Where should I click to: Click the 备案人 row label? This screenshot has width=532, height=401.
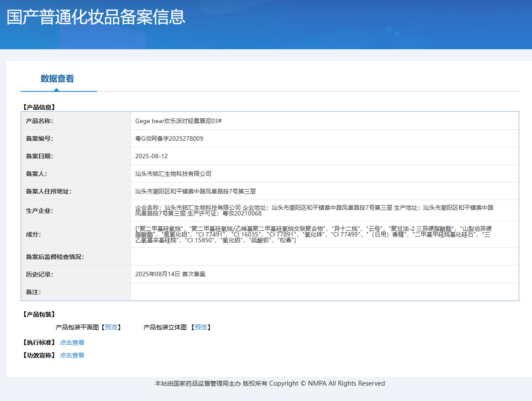click(36, 174)
